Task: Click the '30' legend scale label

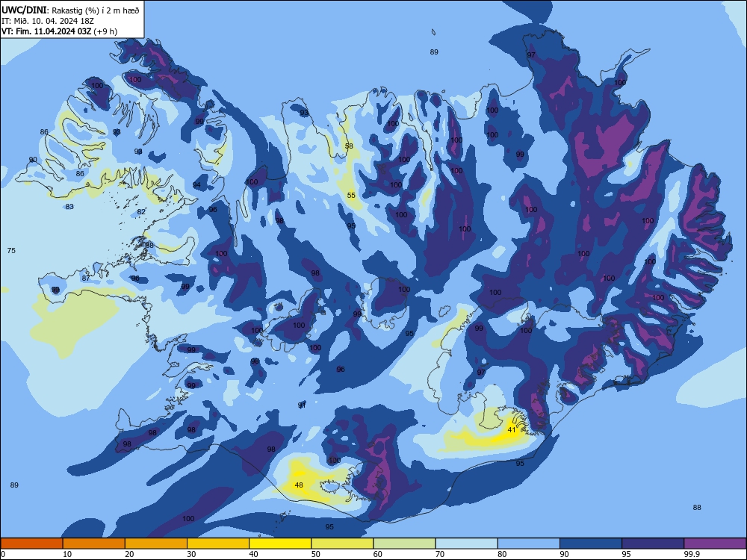Action: [x=191, y=554]
